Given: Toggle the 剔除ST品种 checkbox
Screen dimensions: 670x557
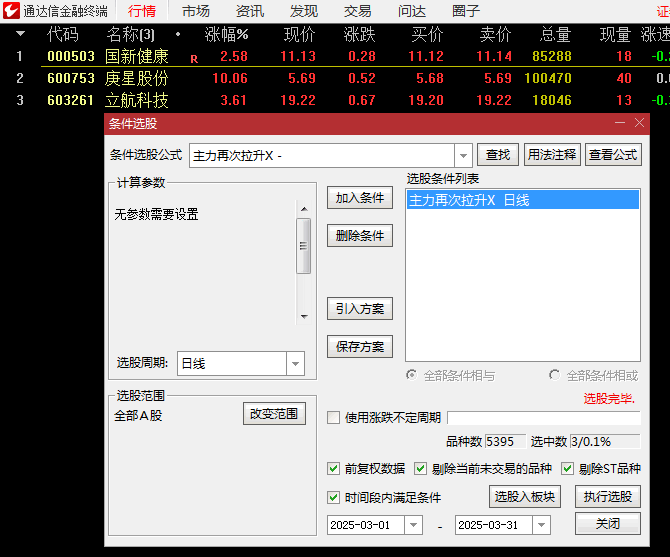Looking at the screenshot, I should 567,469.
